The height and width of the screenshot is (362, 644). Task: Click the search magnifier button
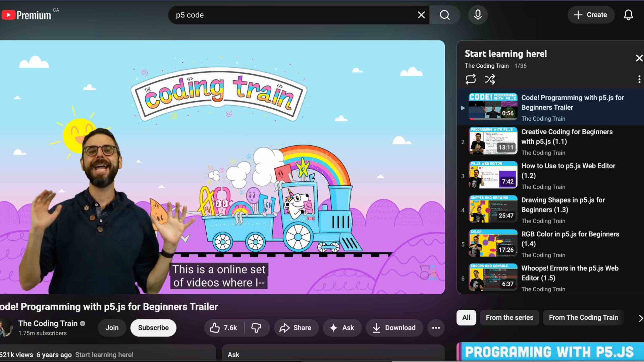click(445, 15)
